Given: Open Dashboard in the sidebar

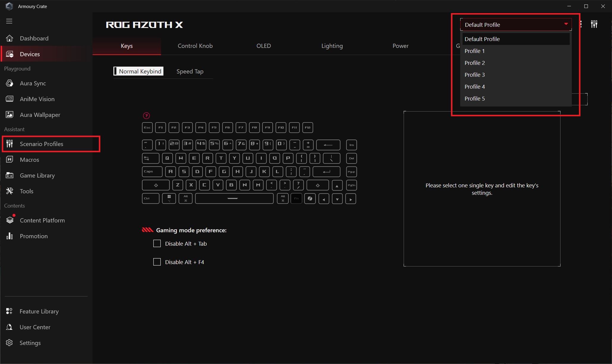Looking at the screenshot, I should pos(46,38).
